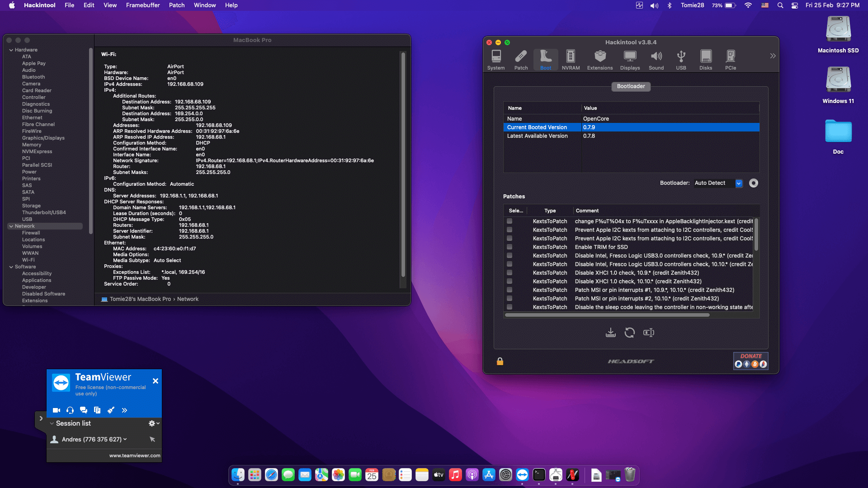Open file transfer icon in TeamViewer
868x488 pixels.
pos(97,410)
